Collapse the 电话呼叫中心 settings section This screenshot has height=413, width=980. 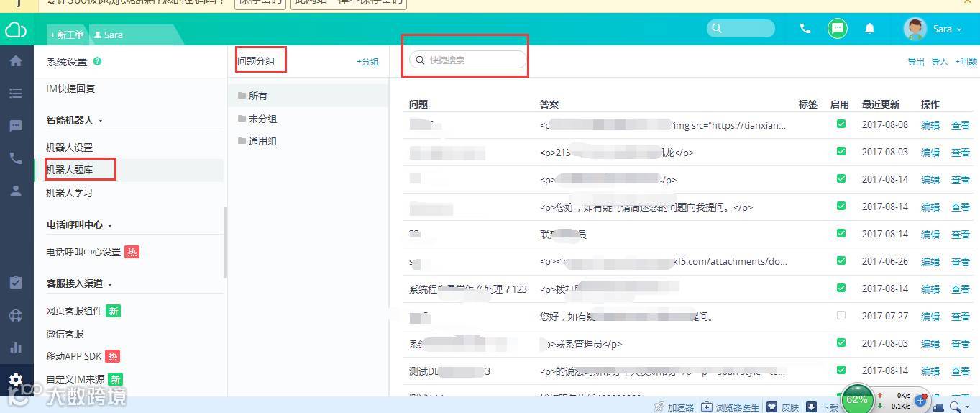coord(79,224)
